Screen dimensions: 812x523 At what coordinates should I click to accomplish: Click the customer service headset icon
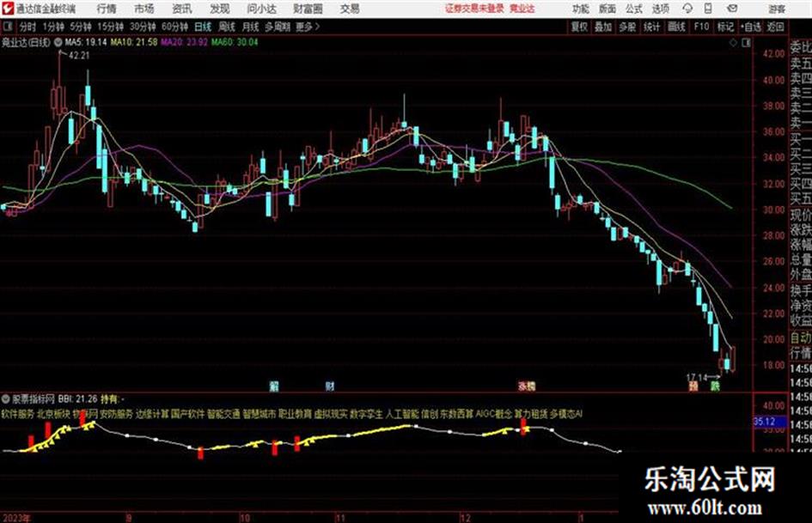(687, 9)
